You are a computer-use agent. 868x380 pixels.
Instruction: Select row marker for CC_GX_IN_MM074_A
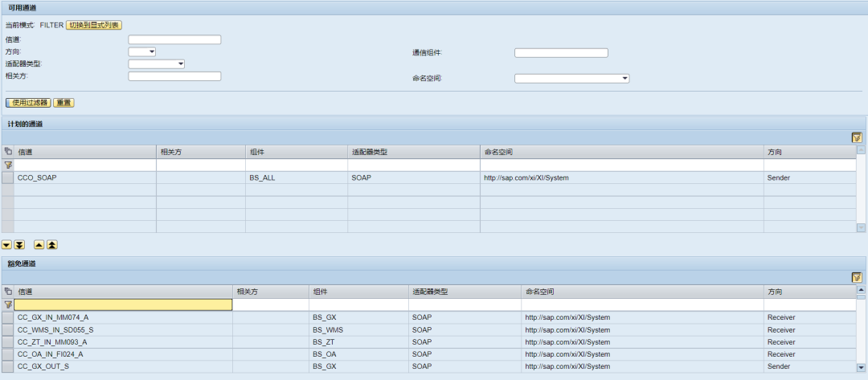(7, 317)
